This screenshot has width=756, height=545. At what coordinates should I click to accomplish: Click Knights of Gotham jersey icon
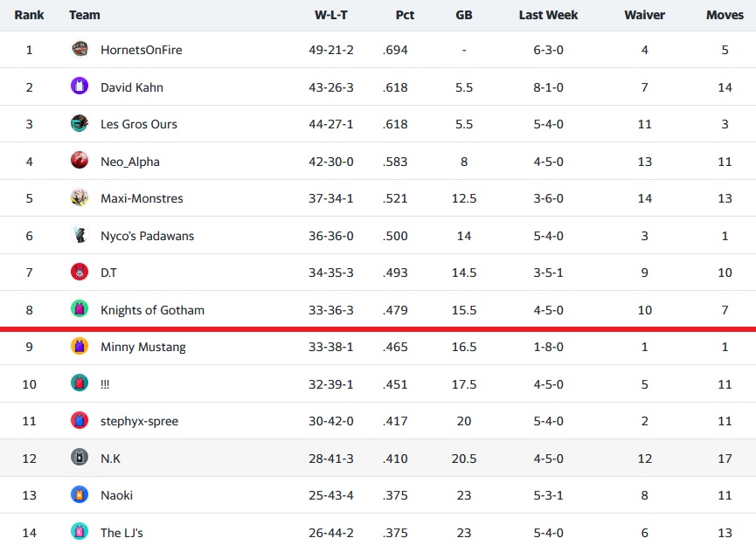(x=80, y=309)
